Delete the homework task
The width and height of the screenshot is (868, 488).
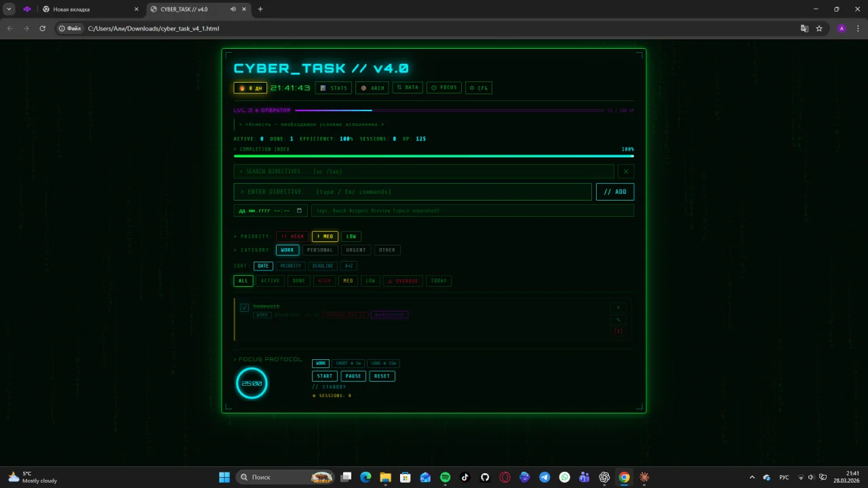point(618,331)
